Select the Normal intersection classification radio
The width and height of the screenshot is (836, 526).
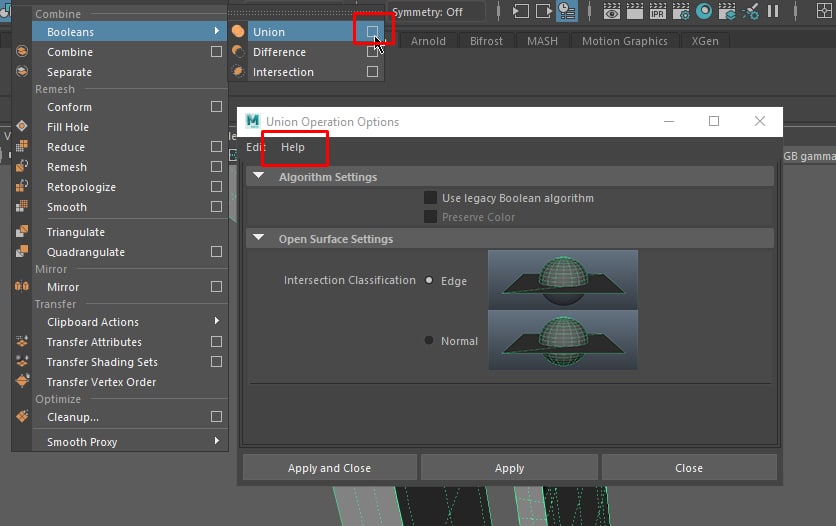point(429,340)
